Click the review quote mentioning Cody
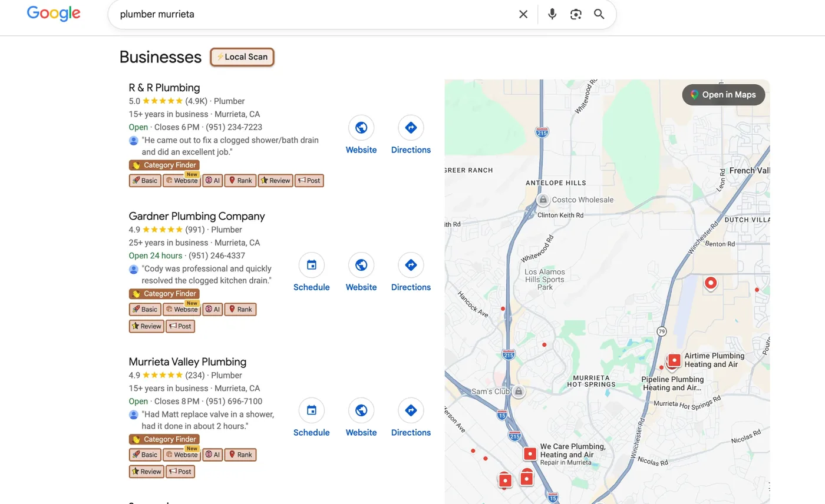This screenshot has height=504, width=825. pos(207,274)
